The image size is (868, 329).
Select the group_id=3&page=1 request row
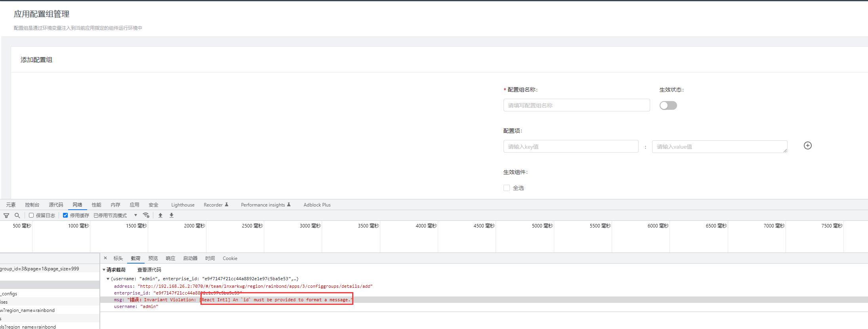tap(50, 269)
